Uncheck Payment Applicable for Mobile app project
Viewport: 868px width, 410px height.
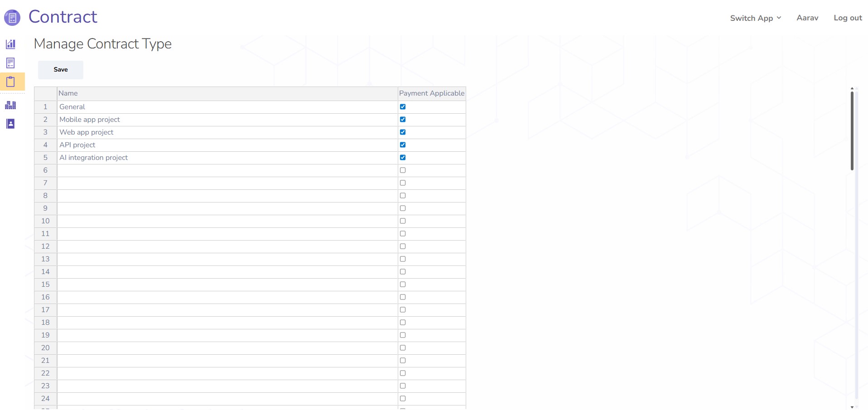(x=403, y=120)
